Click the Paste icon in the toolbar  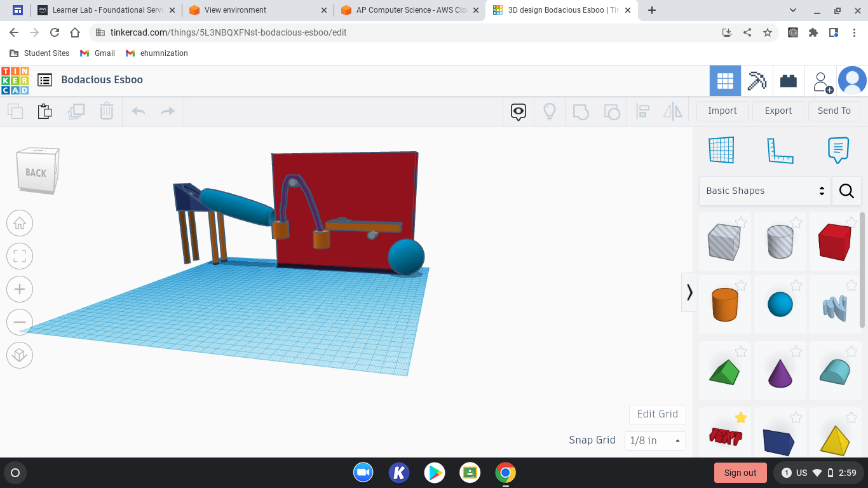45,111
